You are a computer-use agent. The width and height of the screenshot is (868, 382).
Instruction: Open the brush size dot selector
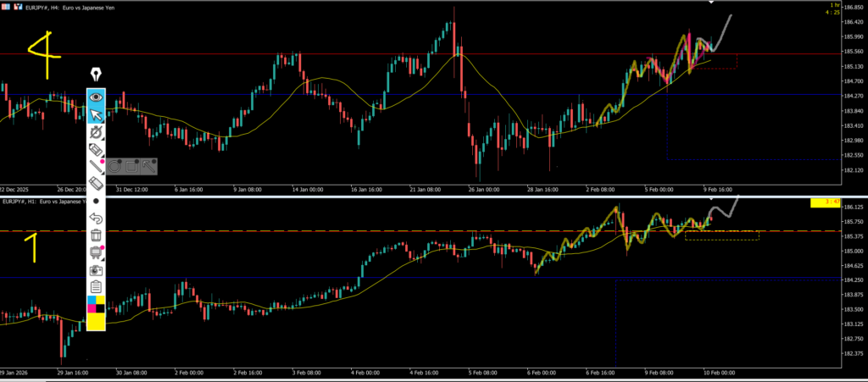(x=96, y=202)
